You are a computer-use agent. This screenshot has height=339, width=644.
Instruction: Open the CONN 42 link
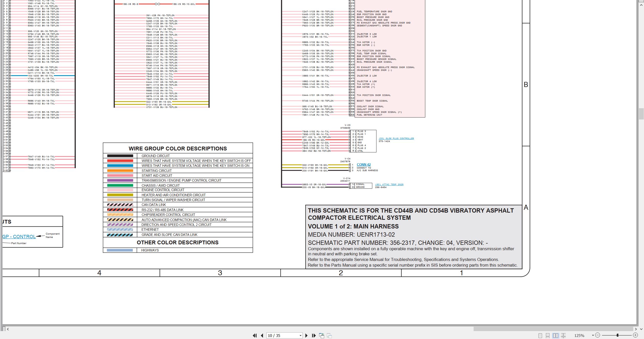[x=364, y=165]
